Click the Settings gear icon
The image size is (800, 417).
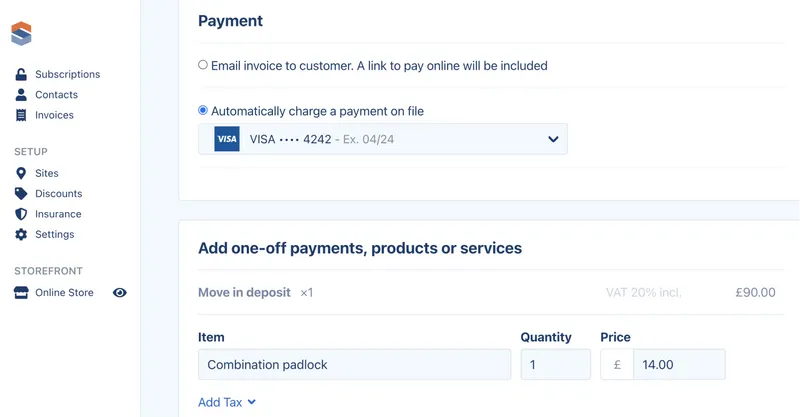coord(21,234)
